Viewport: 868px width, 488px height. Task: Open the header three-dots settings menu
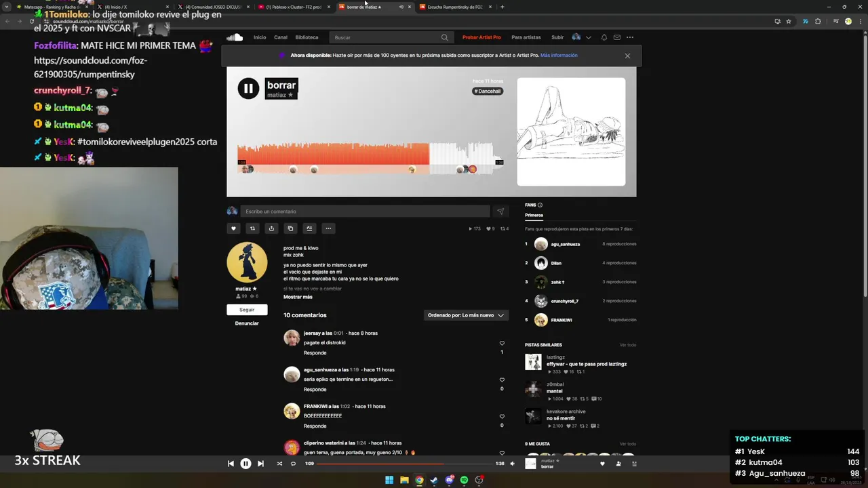click(x=630, y=37)
